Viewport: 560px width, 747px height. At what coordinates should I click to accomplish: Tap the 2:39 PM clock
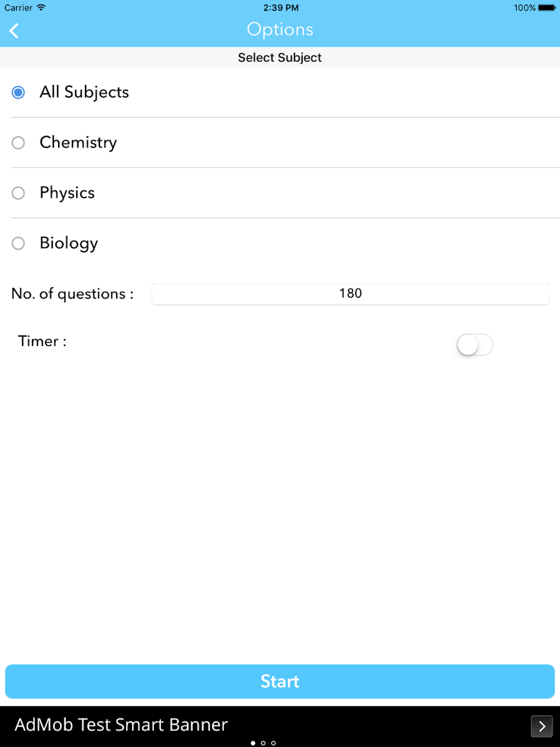coord(281,7)
